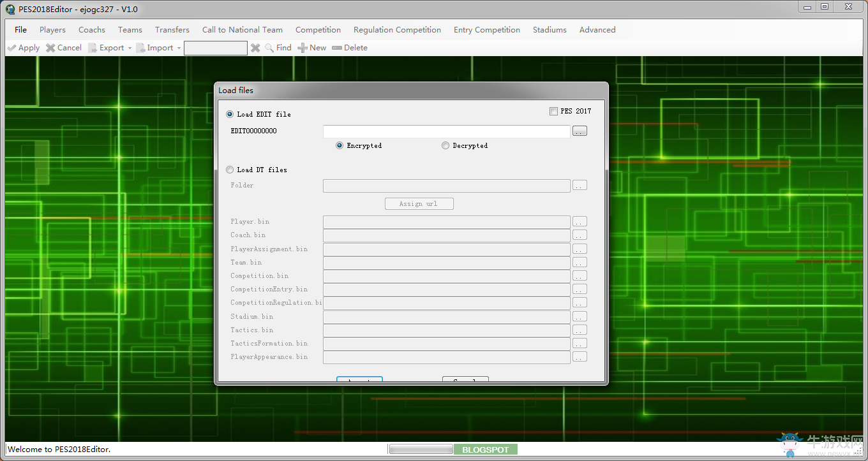Screen dimensions: 868x461
Task: Browse for CompetitionEntry.bin file
Action: coord(580,289)
